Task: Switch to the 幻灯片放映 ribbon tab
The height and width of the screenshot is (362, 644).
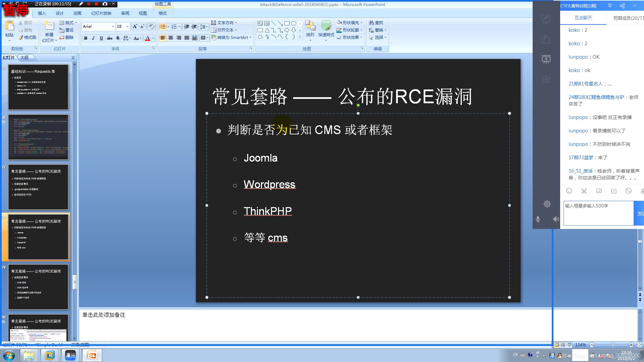Action: [x=101, y=13]
